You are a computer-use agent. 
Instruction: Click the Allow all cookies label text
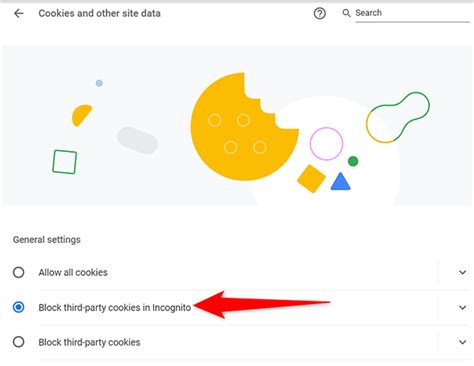click(x=73, y=272)
